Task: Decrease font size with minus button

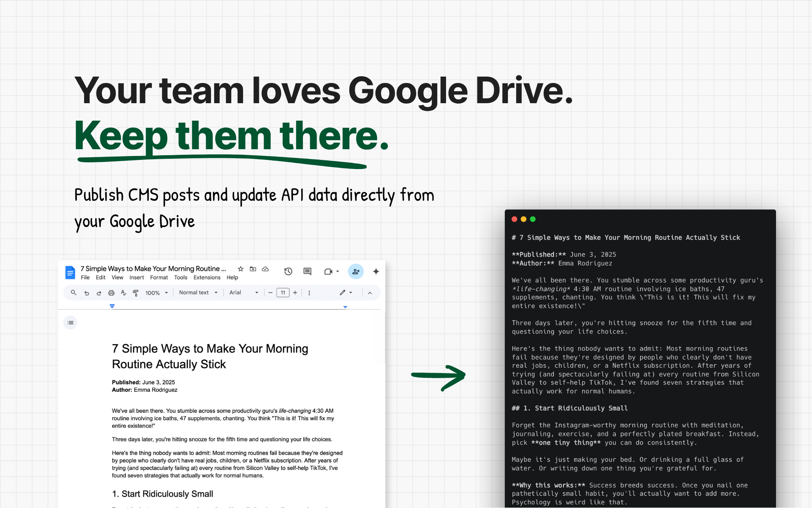Action: pos(270,292)
